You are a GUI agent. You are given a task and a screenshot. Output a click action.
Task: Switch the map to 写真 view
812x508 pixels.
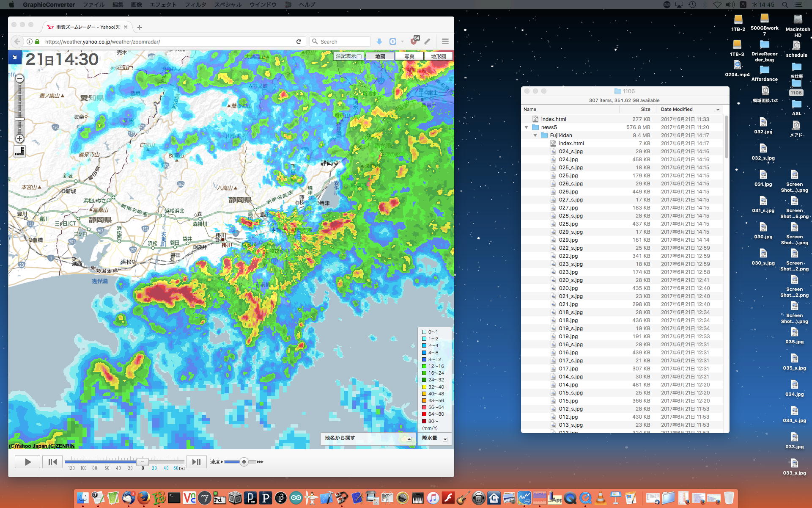(x=409, y=56)
